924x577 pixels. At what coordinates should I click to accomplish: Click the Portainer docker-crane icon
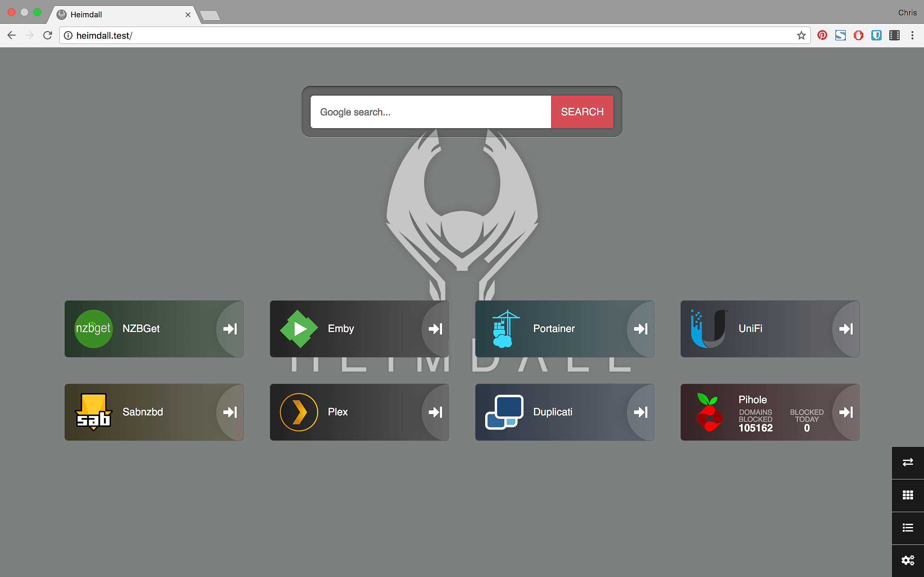tap(504, 329)
